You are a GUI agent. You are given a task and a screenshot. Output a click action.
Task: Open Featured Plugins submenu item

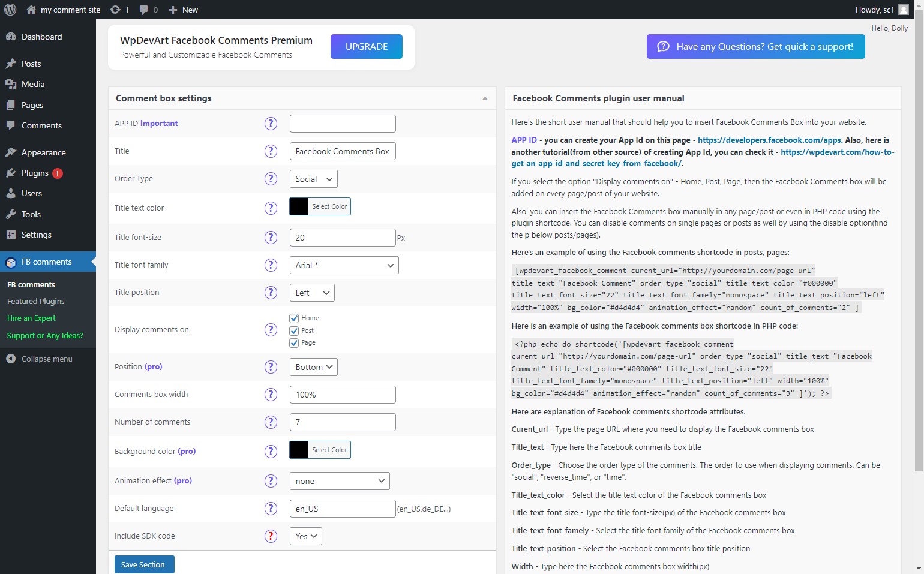click(x=36, y=302)
